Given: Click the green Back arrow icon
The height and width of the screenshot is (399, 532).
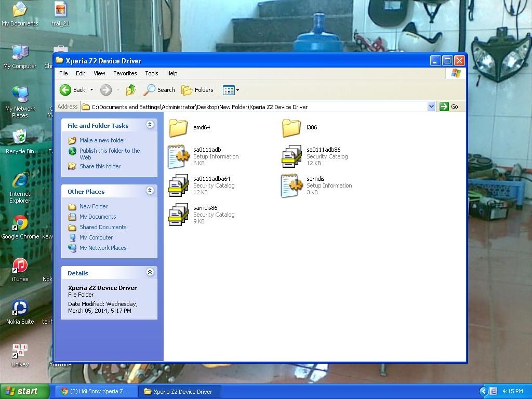Looking at the screenshot, I should coord(65,90).
